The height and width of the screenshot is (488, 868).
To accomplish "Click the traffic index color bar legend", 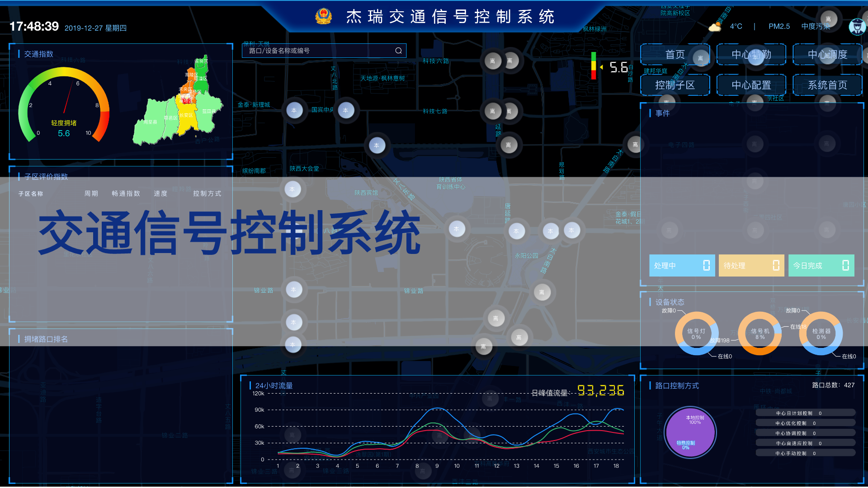I will [594, 66].
